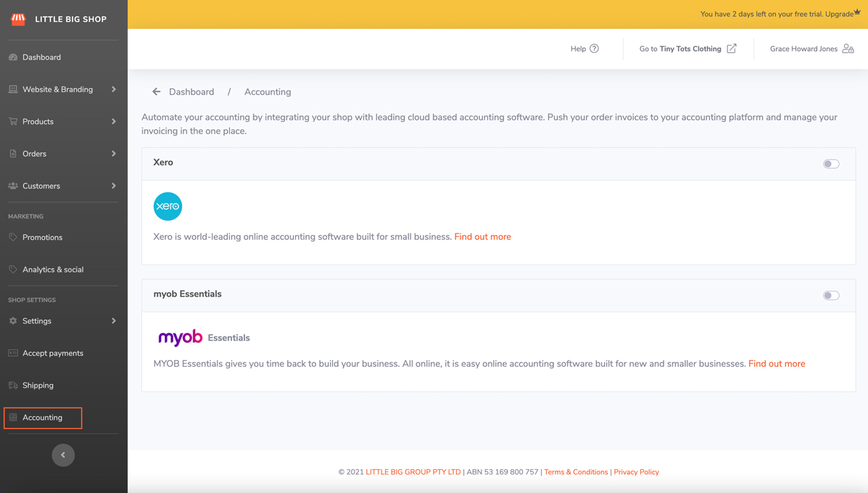Click the crown icon in the trial banner
The height and width of the screenshot is (493, 868).
pos(857,12)
